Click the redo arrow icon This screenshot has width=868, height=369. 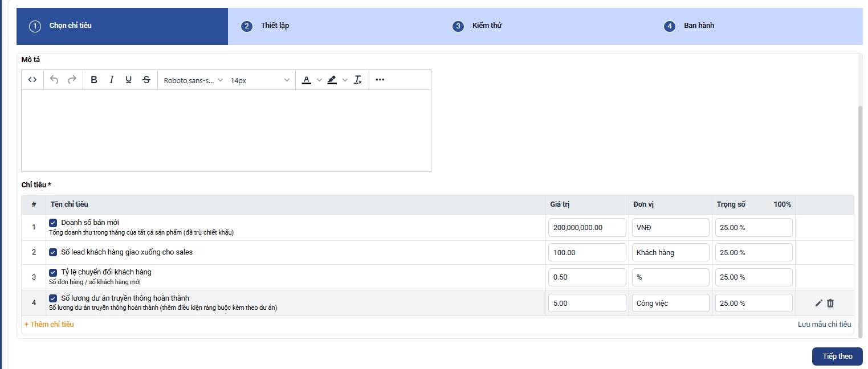pos(72,80)
